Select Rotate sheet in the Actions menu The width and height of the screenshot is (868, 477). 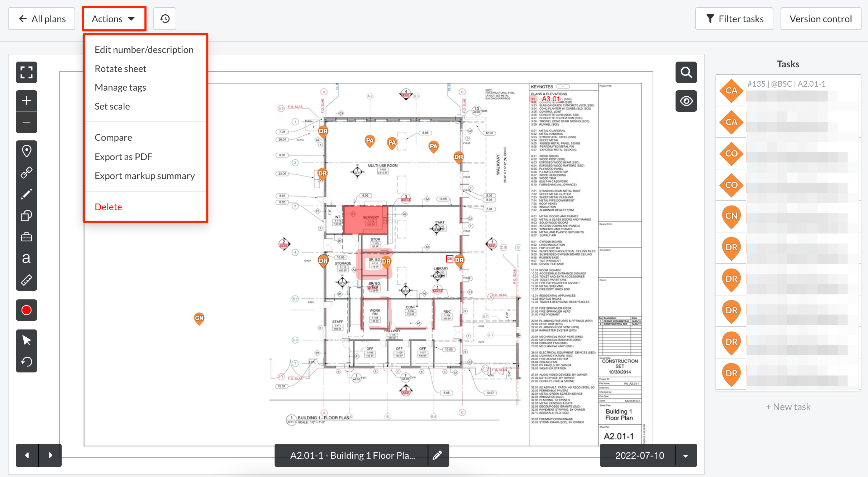120,68
